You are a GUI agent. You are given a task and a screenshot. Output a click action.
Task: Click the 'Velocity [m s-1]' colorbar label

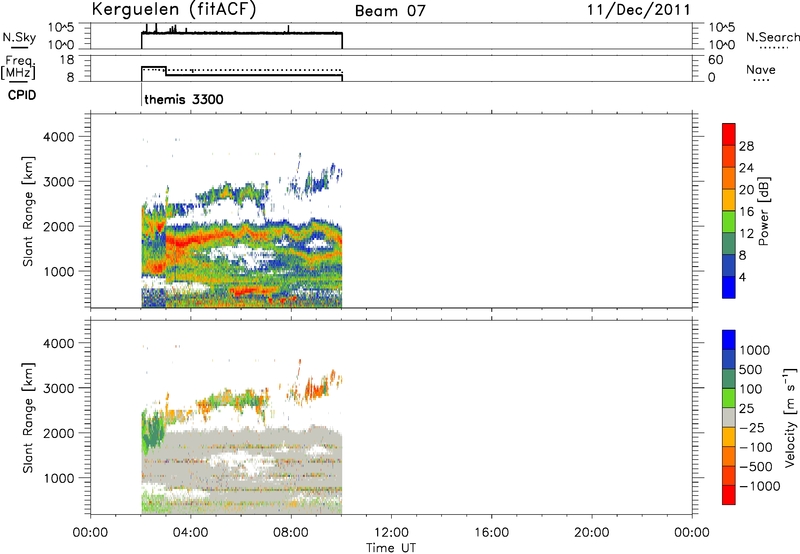click(x=790, y=417)
